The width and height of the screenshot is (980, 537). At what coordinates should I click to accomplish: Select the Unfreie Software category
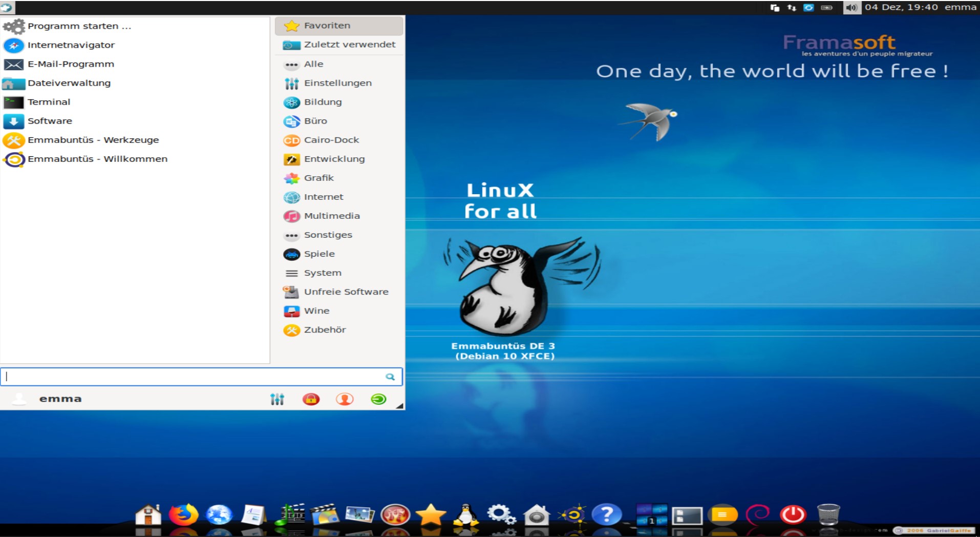pos(339,292)
